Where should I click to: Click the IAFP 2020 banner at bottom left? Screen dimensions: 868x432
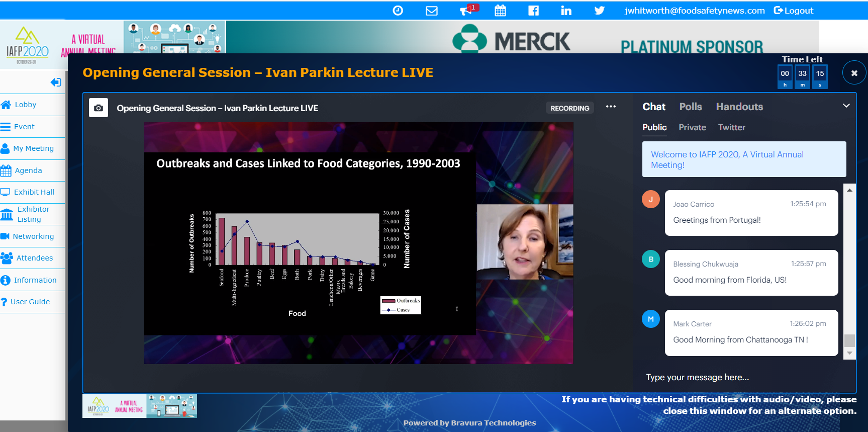(140, 406)
